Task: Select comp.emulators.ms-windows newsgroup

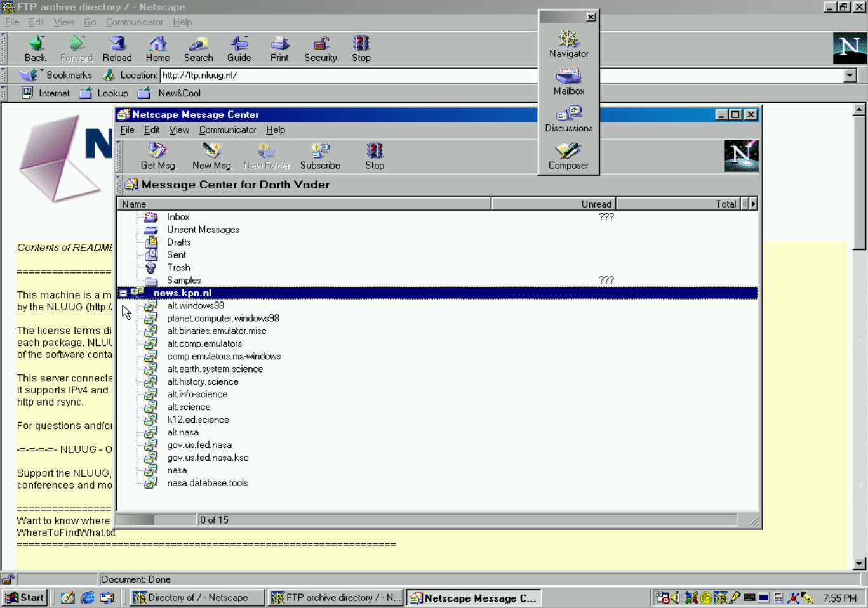Action: (x=224, y=357)
